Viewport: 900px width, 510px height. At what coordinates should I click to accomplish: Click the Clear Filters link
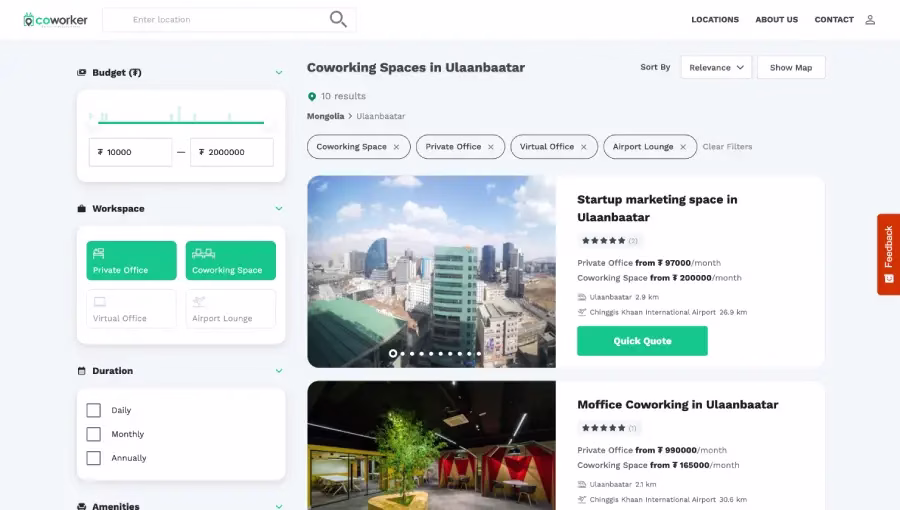coord(727,147)
